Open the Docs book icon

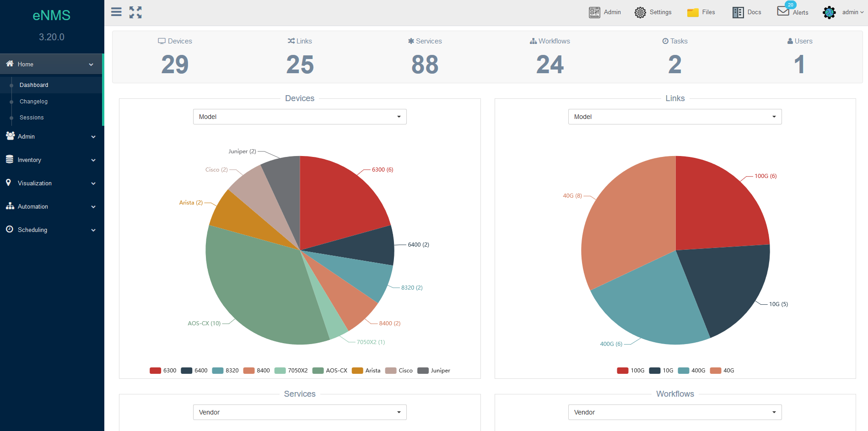[738, 12]
